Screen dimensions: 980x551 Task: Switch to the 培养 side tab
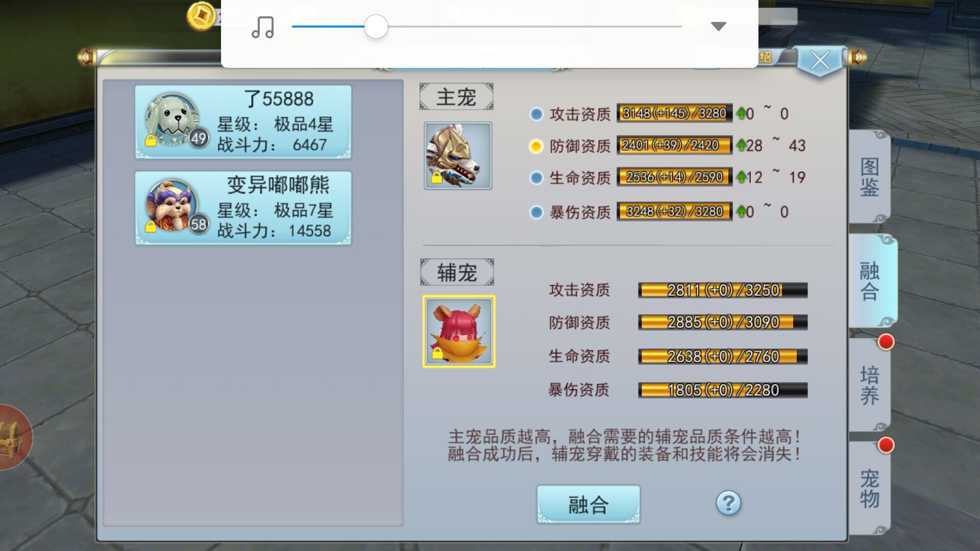point(870,385)
